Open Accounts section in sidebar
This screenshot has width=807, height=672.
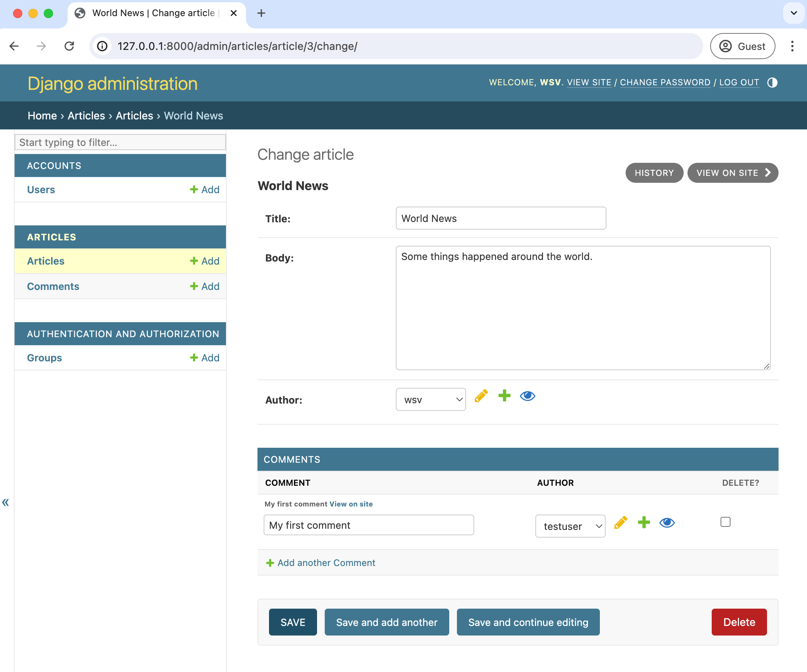(121, 166)
